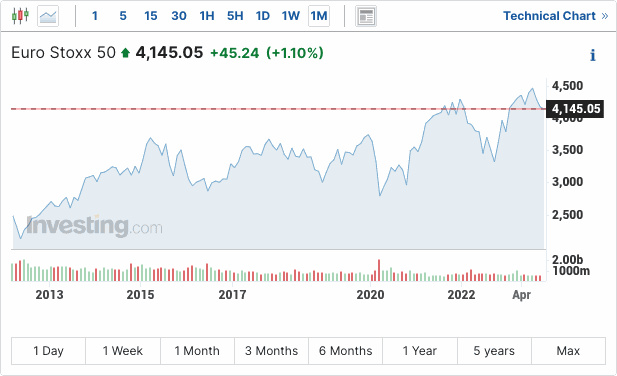Click the 2,500 price axis label

point(567,215)
